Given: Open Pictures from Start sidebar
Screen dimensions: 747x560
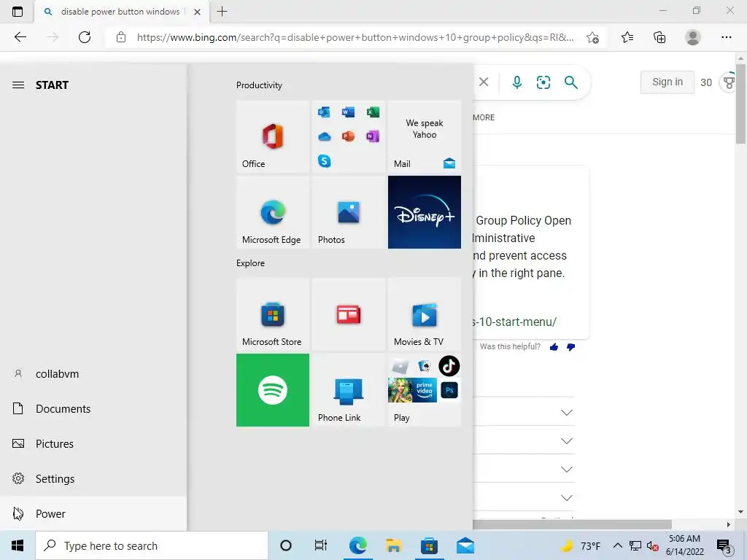Looking at the screenshot, I should pos(93,444).
